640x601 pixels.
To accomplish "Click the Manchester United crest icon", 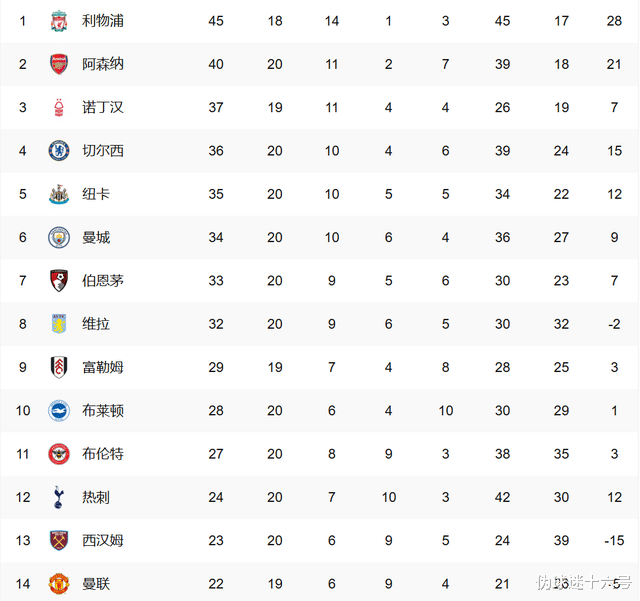I will 59,584.
